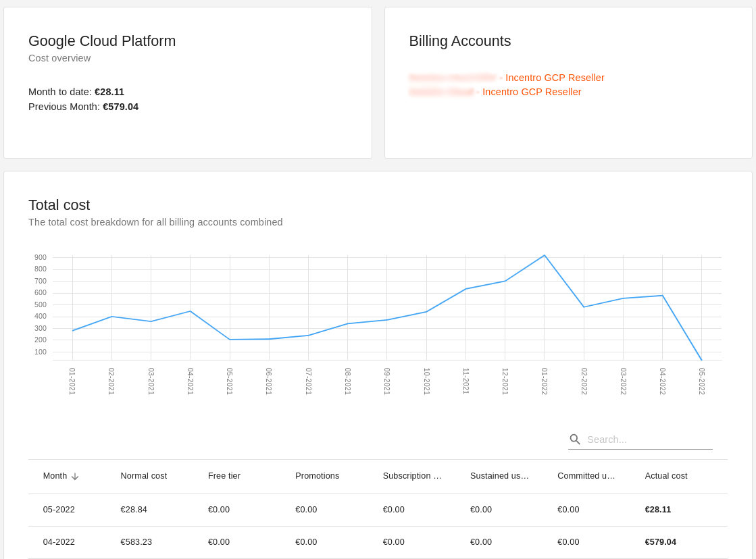Image resolution: width=756 pixels, height=559 pixels.
Task: Open the second Incentro GCP Reseller billing account
Action: pos(532,92)
